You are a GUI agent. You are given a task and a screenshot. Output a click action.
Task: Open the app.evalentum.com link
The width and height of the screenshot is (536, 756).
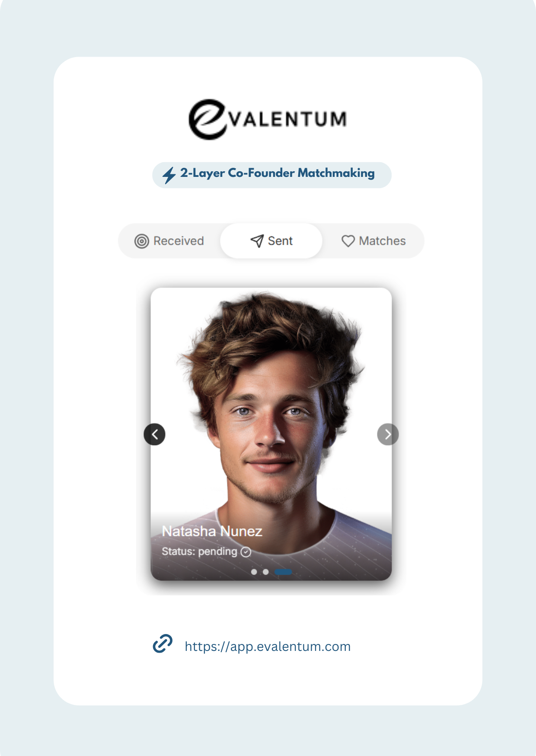click(x=268, y=647)
